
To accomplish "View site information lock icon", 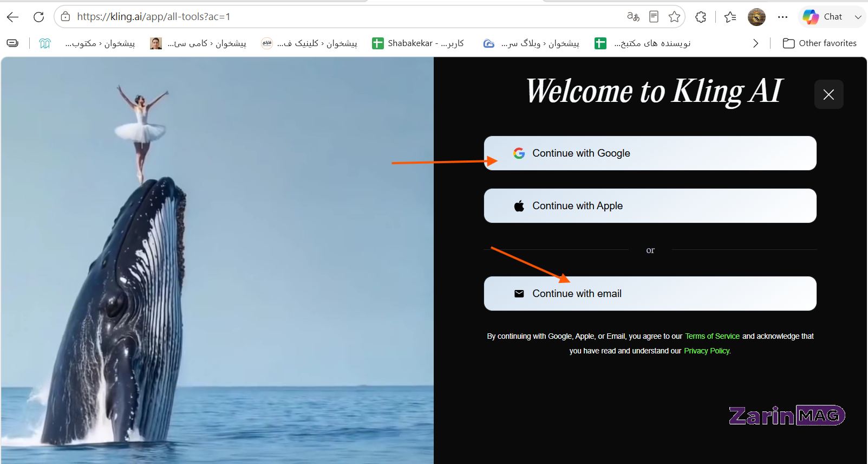I will click(66, 17).
